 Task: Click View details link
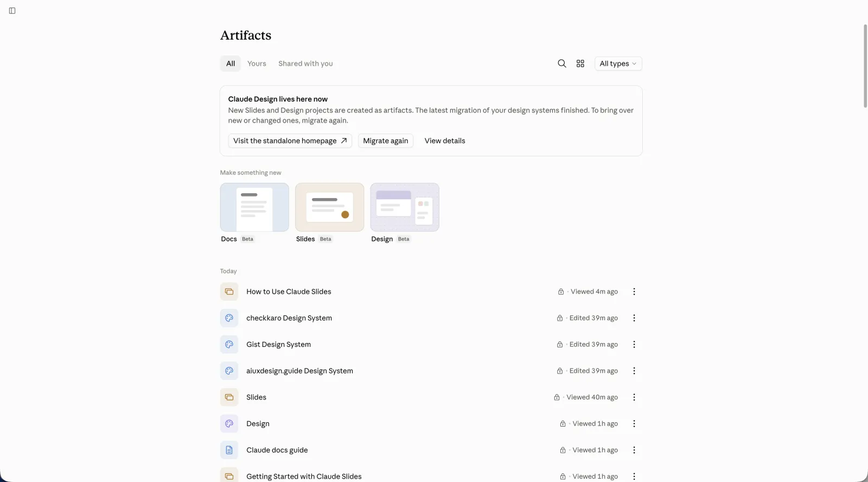445,141
